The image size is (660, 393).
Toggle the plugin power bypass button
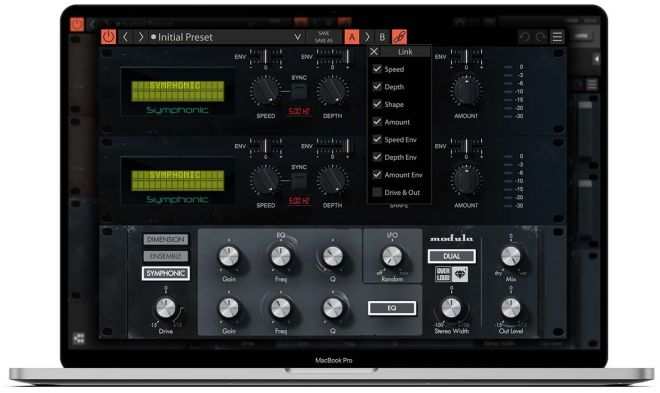pos(108,37)
